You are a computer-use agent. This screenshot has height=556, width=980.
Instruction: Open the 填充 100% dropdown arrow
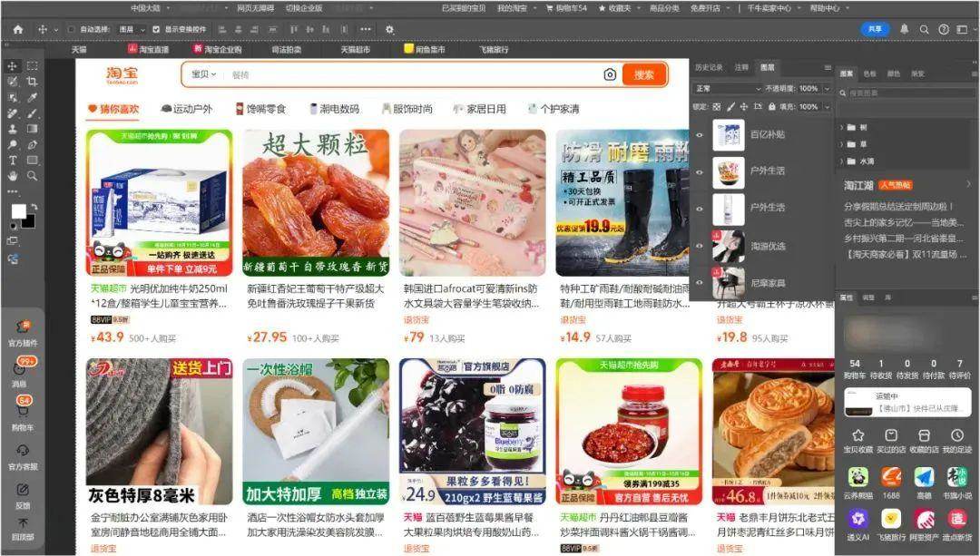point(827,107)
